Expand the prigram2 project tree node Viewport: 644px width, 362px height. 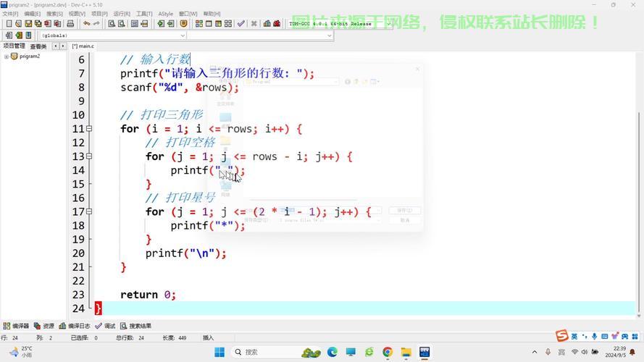pos(7,56)
